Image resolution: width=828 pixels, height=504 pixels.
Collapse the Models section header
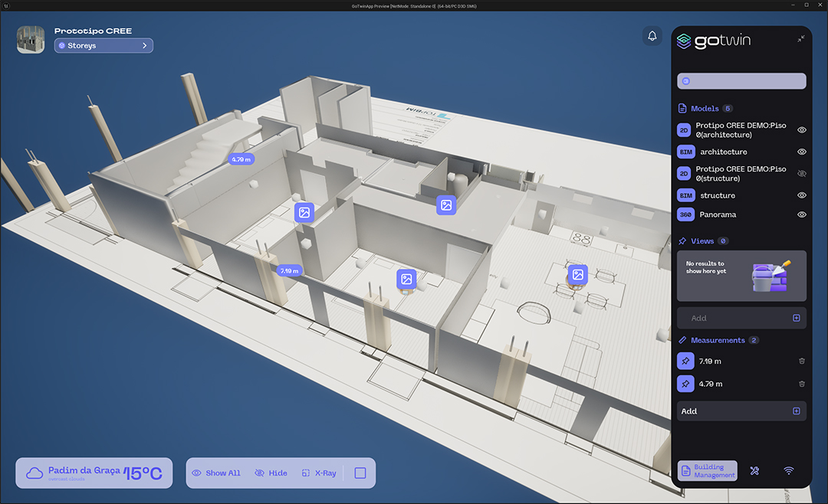705,109
